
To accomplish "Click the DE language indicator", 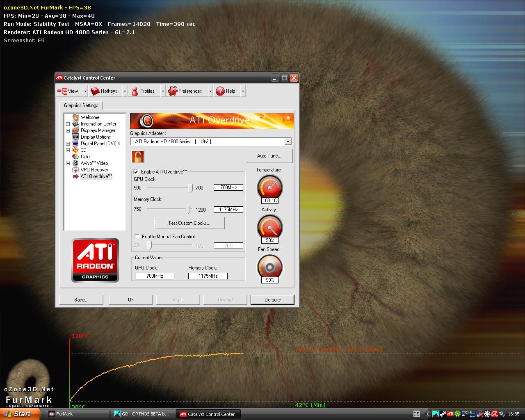I will pos(417,414).
